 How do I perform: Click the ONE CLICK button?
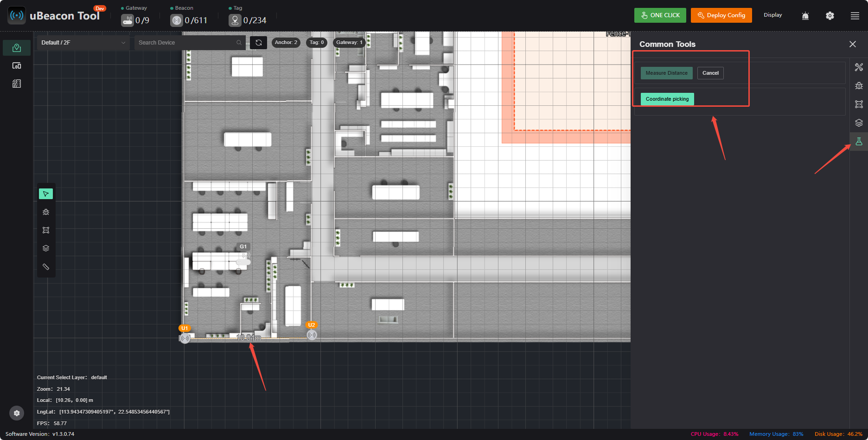[660, 15]
